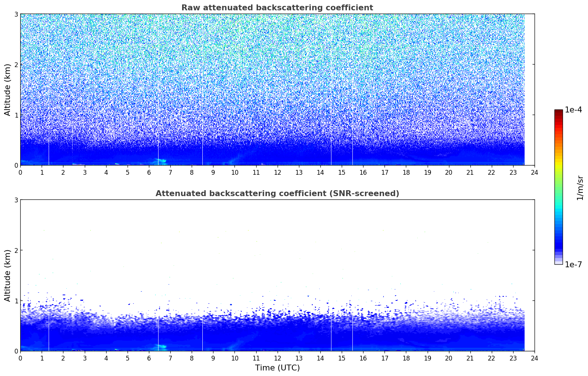
Task: Click time tick '12' under top plot
Action: coord(277,172)
